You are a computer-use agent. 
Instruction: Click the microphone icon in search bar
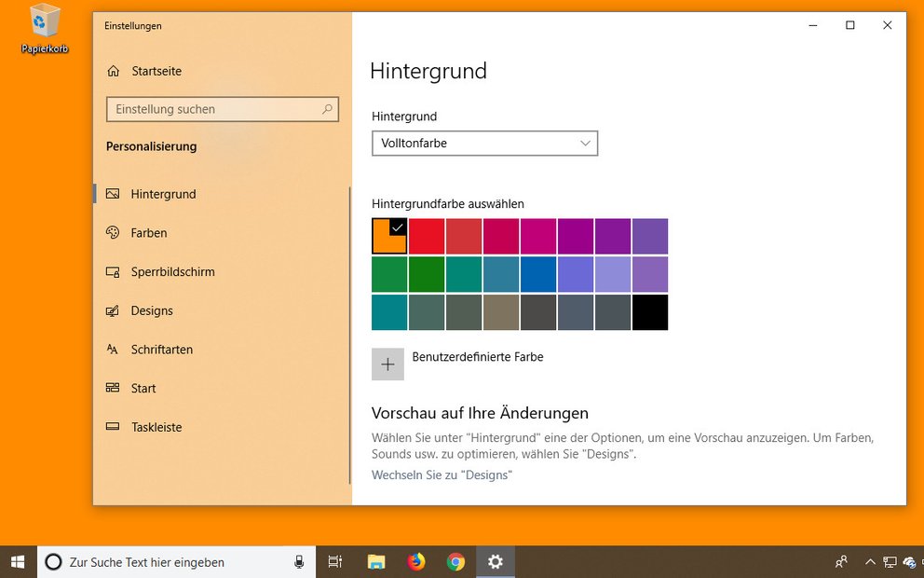pyautogui.click(x=299, y=561)
